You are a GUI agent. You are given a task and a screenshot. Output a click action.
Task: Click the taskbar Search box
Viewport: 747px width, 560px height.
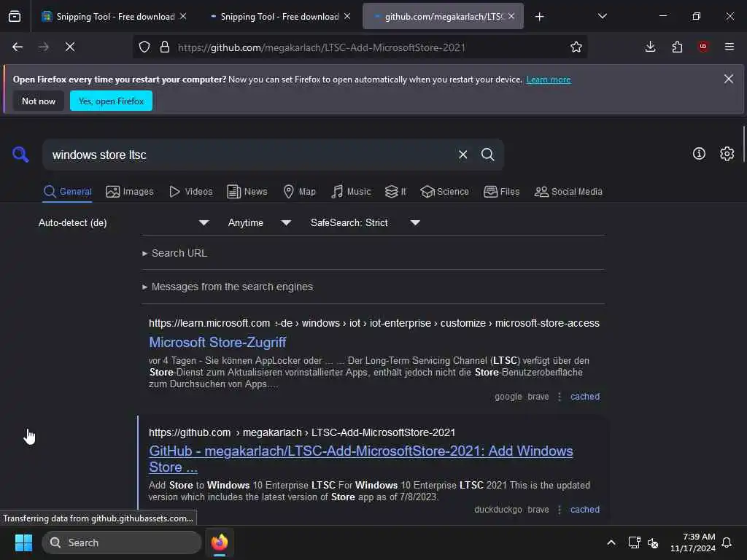pyautogui.click(x=122, y=542)
